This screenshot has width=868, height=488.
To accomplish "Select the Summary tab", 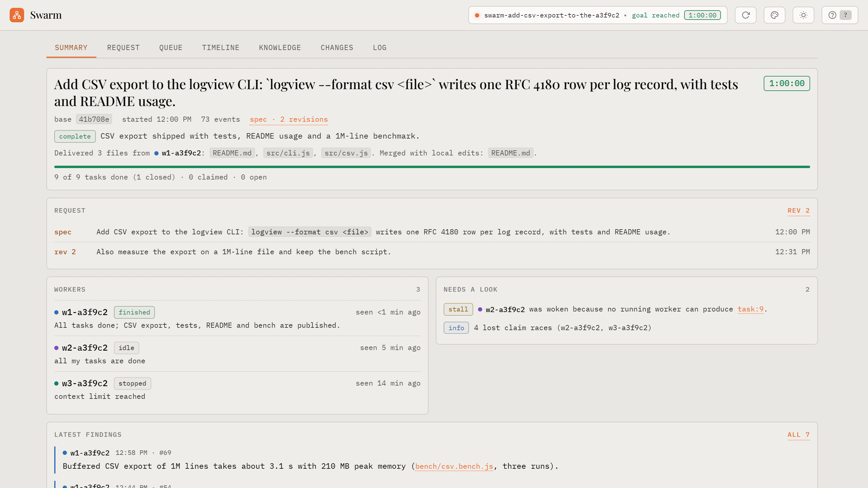I will coord(71,48).
